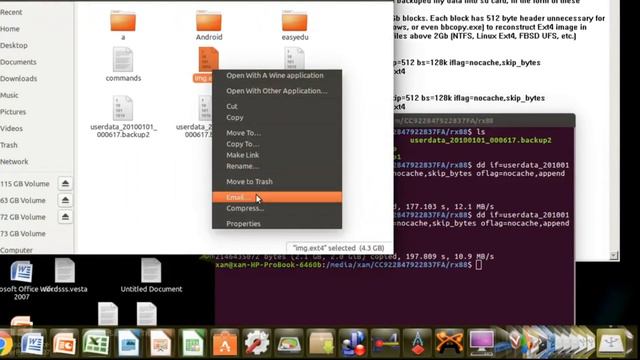The width and height of the screenshot is (640, 360).
Task: Click the "img.ext4" selected status text
Action: click(x=339, y=248)
